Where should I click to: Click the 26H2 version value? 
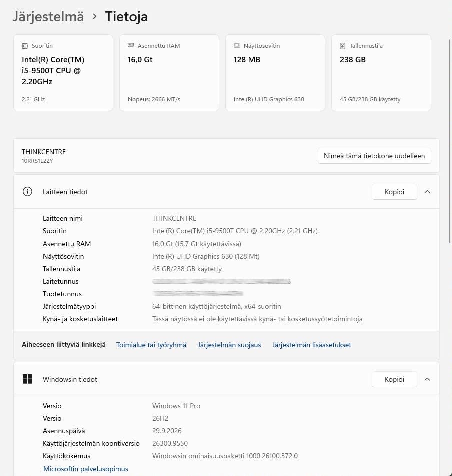(x=160, y=418)
